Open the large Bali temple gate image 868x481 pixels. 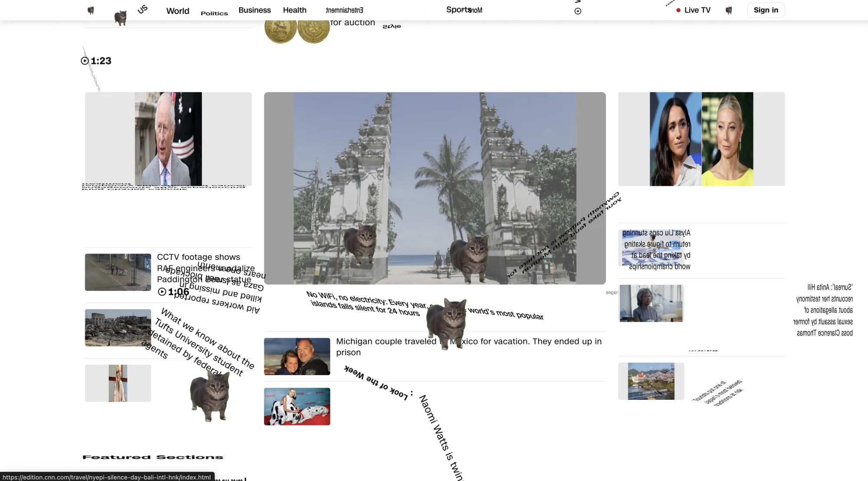(435, 188)
